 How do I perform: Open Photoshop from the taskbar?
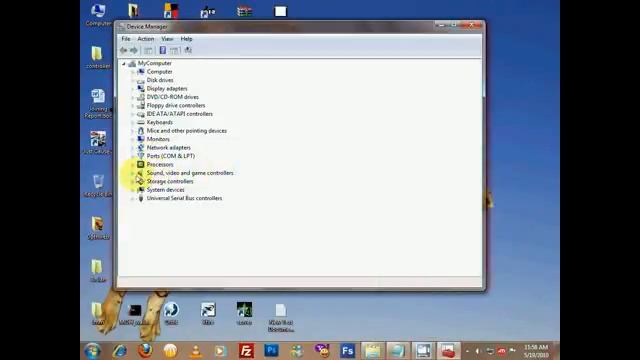pyautogui.click(x=271, y=351)
